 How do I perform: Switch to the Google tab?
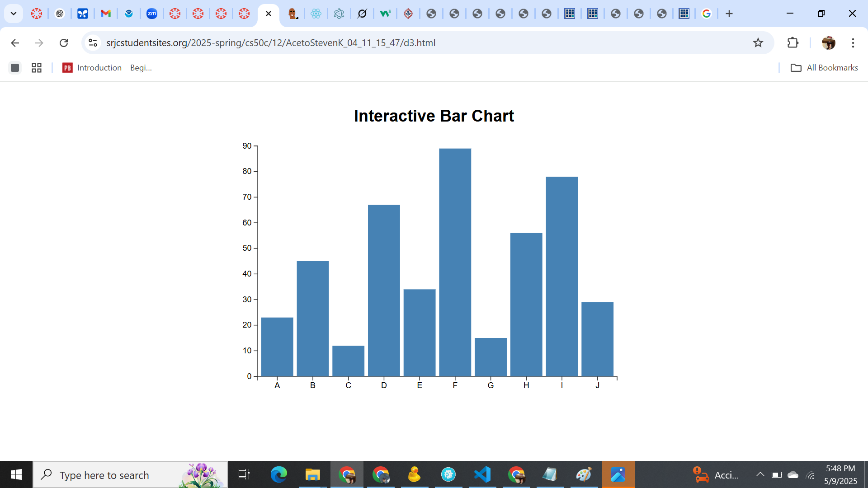coord(707,14)
